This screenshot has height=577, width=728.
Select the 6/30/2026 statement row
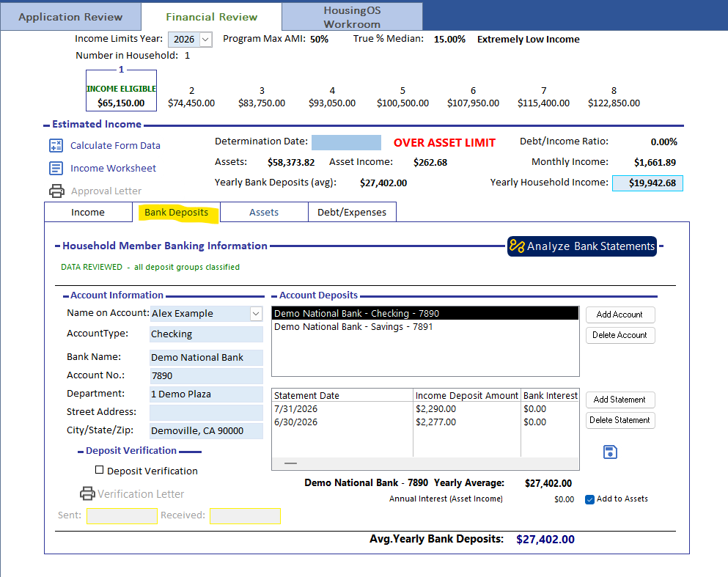(424, 422)
